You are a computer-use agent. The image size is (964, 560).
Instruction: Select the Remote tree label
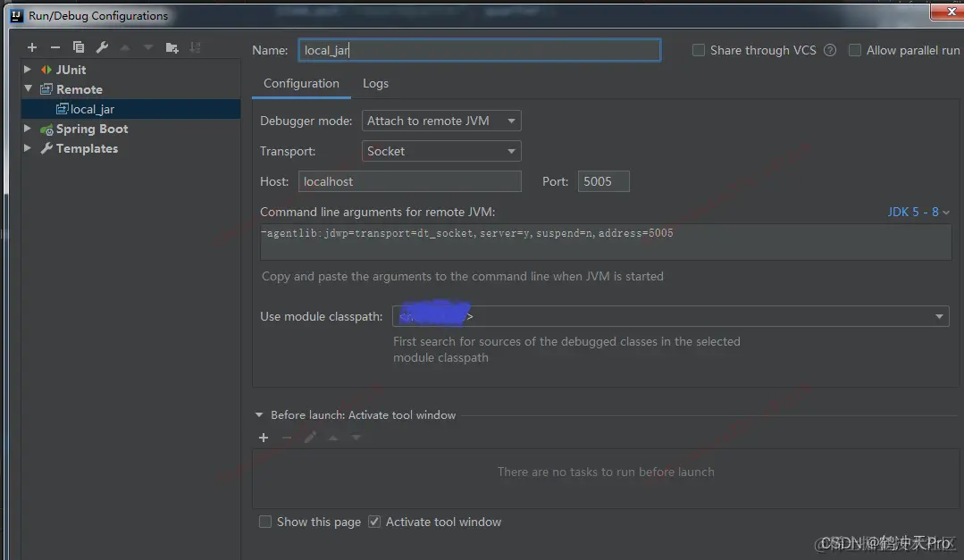pos(80,89)
